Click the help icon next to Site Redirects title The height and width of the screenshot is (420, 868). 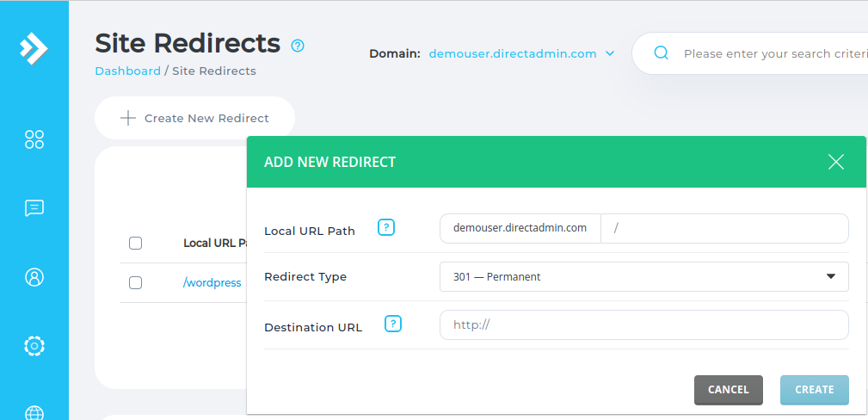(x=298, y=46)
